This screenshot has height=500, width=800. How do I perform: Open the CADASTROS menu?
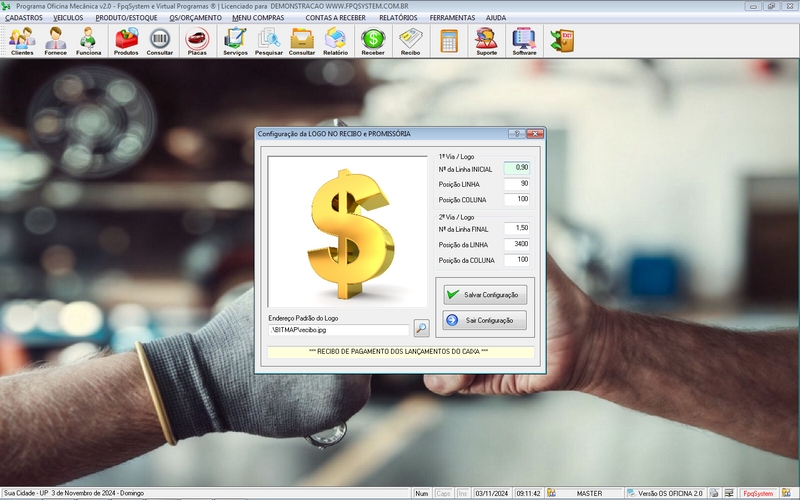[x=23, y=18]
